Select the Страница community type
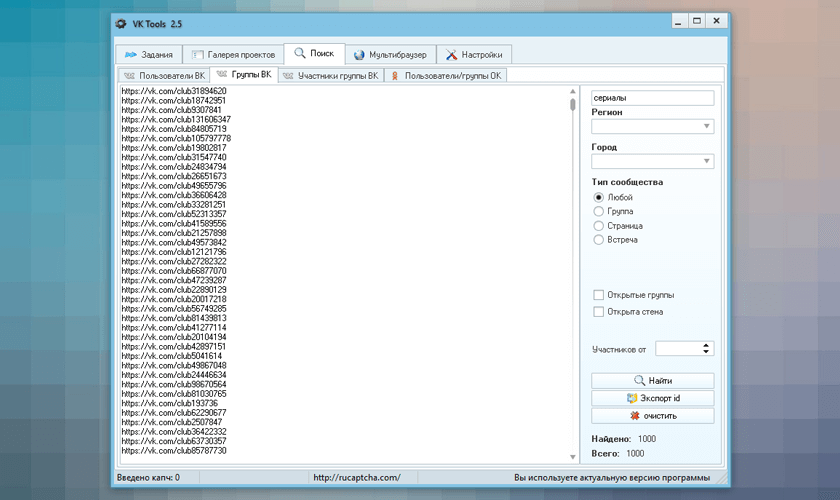 coord(599,226)
